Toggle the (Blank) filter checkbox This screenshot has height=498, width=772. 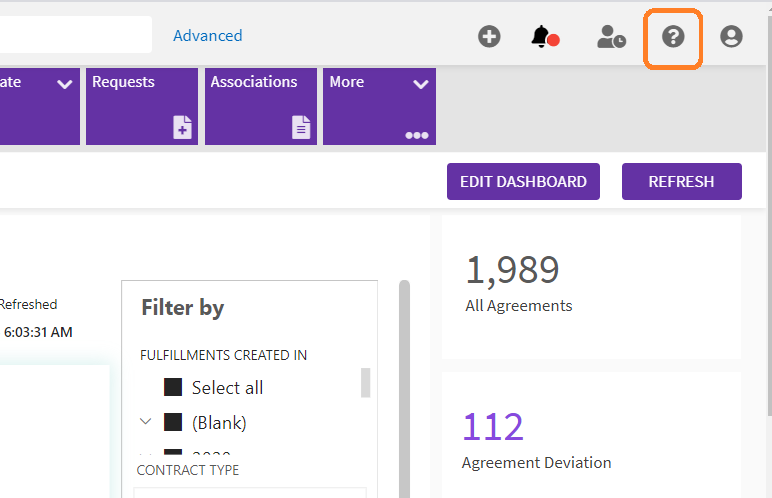pos(173,422)
